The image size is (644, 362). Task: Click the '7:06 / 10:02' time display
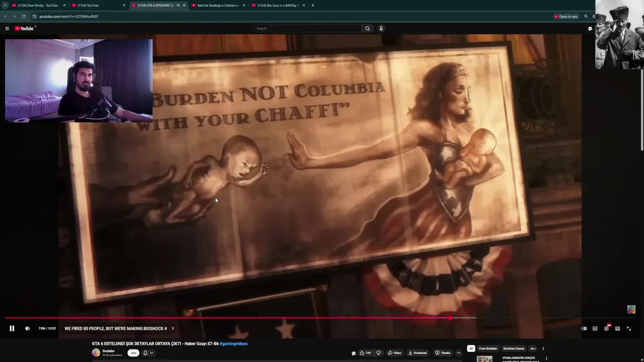coord(47,328)
